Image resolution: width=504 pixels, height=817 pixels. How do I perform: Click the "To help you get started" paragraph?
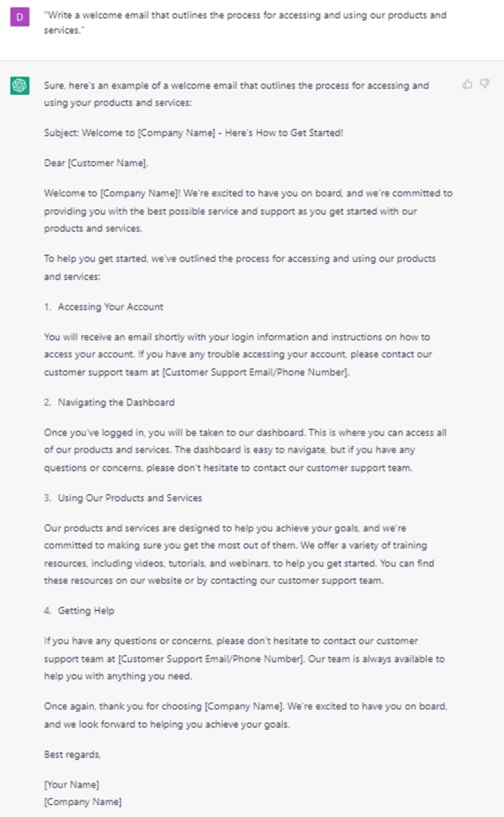click(240, 266)
